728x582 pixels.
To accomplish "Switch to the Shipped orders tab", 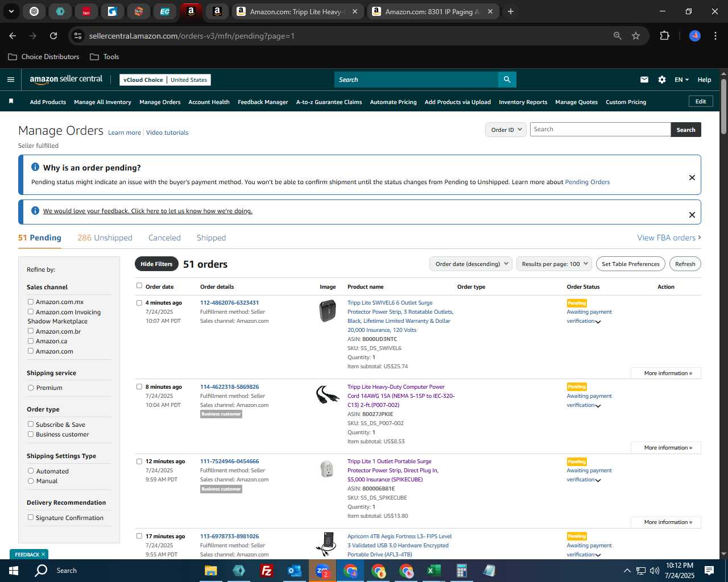I will (211, 238).
